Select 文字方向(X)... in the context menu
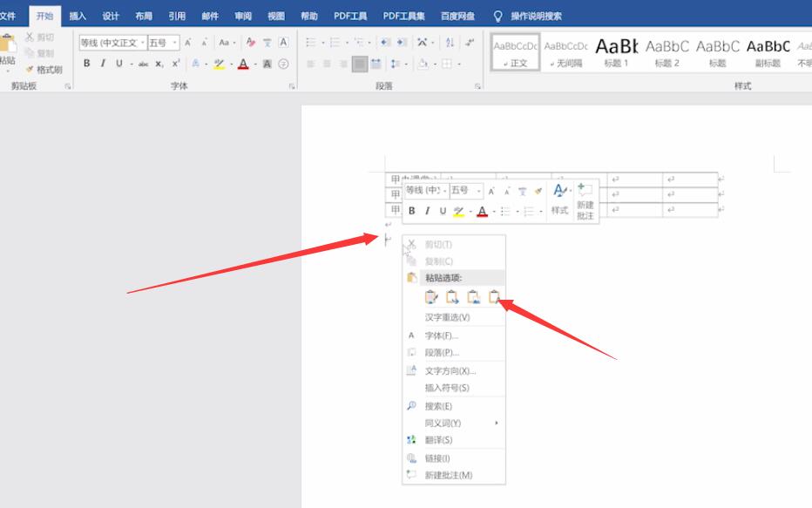 (x=454, y=371)
